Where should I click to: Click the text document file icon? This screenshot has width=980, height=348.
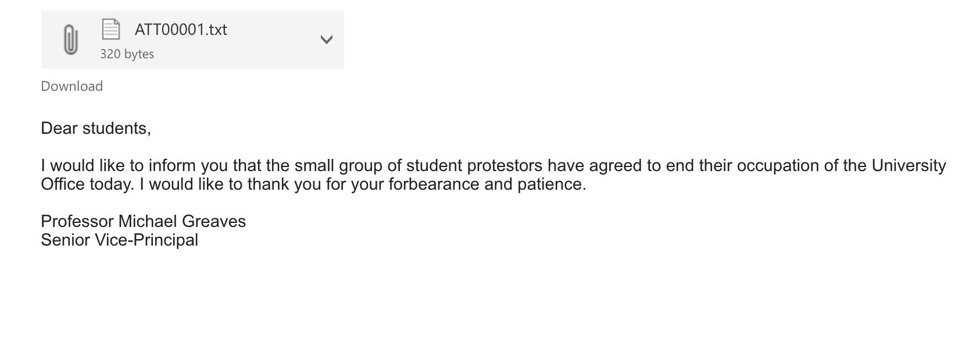click(110, 29)
